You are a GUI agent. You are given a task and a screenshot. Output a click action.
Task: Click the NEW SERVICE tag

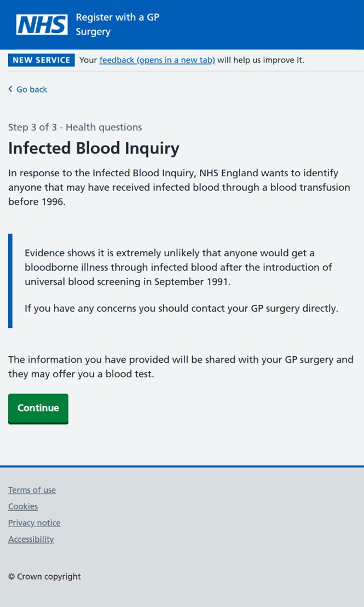coord(42,60)
